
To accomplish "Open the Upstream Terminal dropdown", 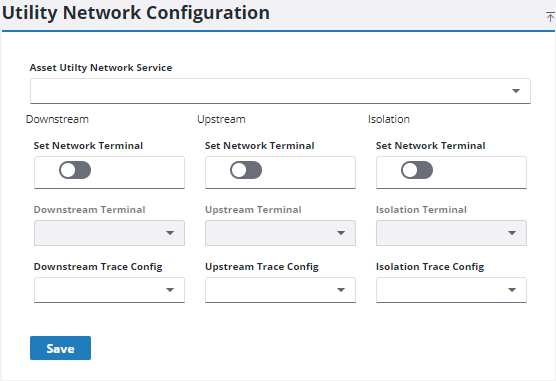I will (280, 233).
